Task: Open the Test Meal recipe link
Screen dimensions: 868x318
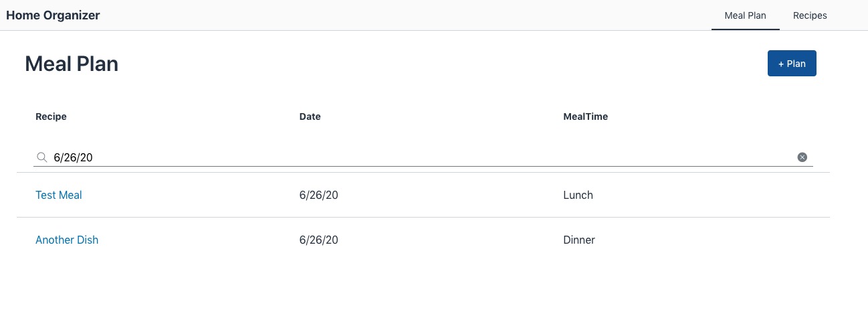Action: coord(59,195)
